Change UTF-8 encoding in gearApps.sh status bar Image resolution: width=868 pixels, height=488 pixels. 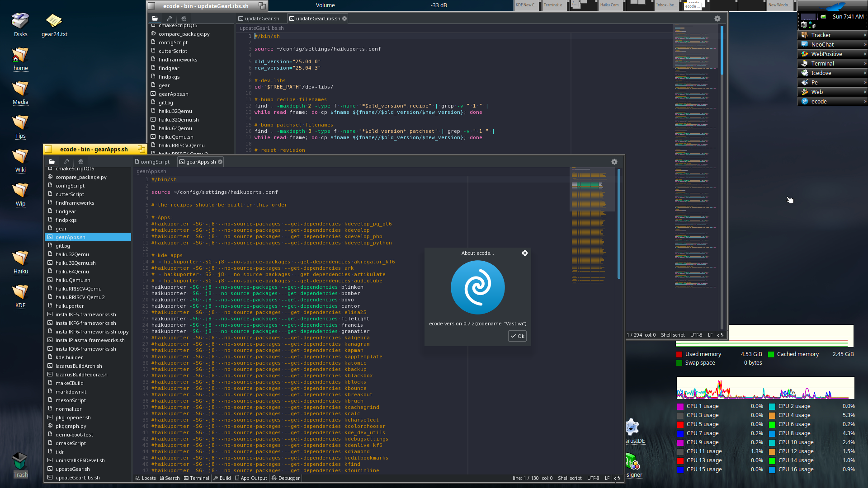pyautogui.click(x=593, y=478)
